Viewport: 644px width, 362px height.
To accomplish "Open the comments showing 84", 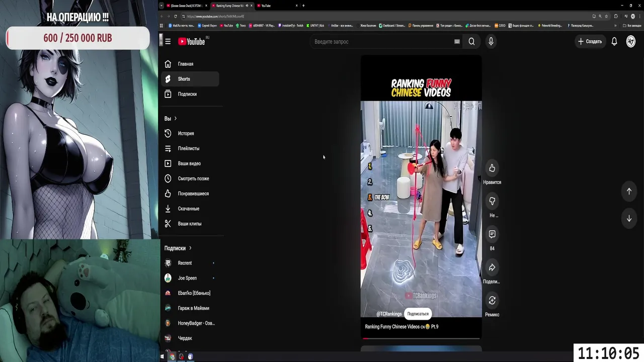I will 492,234.
